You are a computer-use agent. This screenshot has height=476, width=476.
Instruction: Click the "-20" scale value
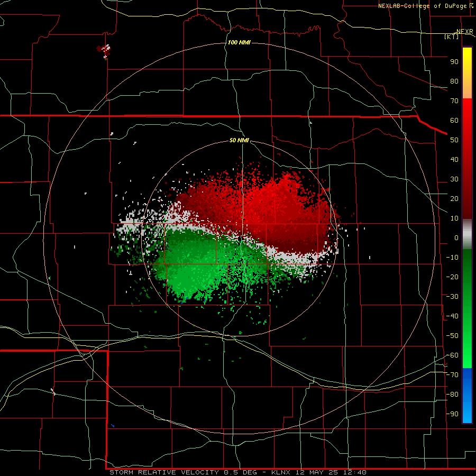coord(452,277)
